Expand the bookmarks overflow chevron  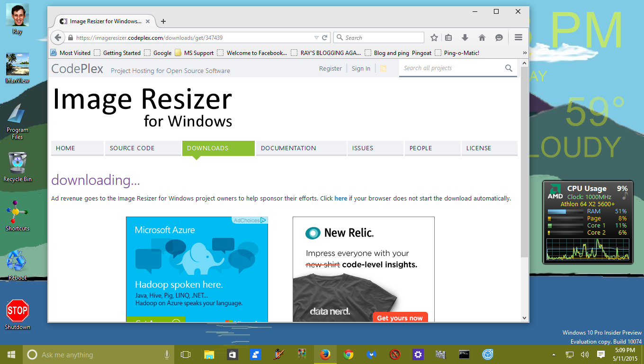click(524, 53)
